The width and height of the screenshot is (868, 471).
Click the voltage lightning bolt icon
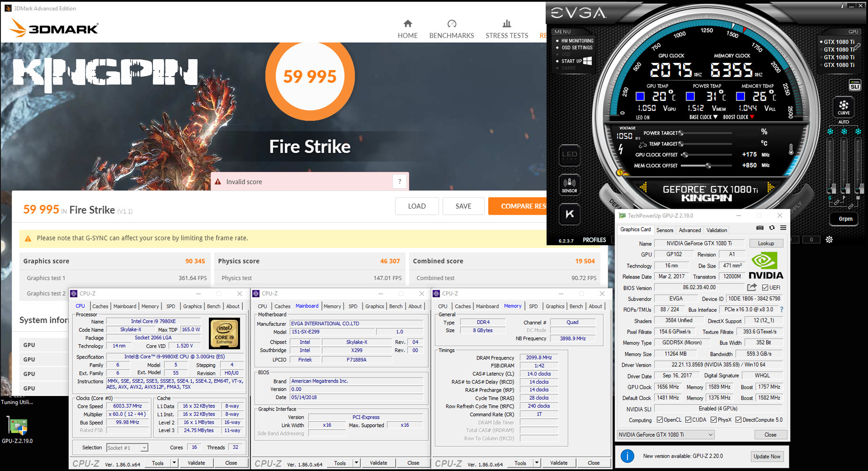click(x=621, y=149)
